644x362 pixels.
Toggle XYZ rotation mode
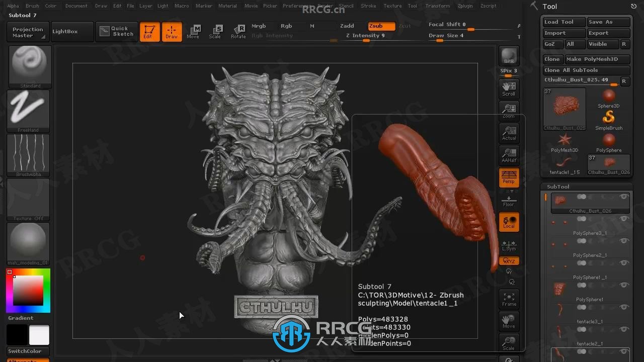509,261
